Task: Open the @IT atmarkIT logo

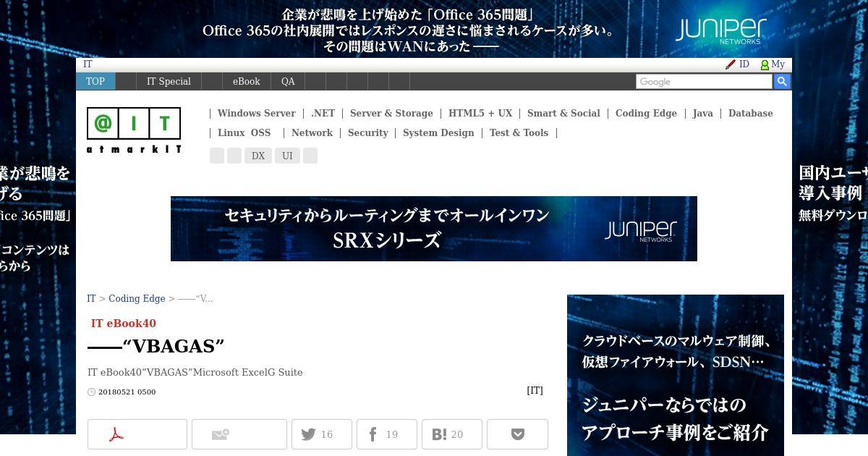Action: tap(134, 130)
